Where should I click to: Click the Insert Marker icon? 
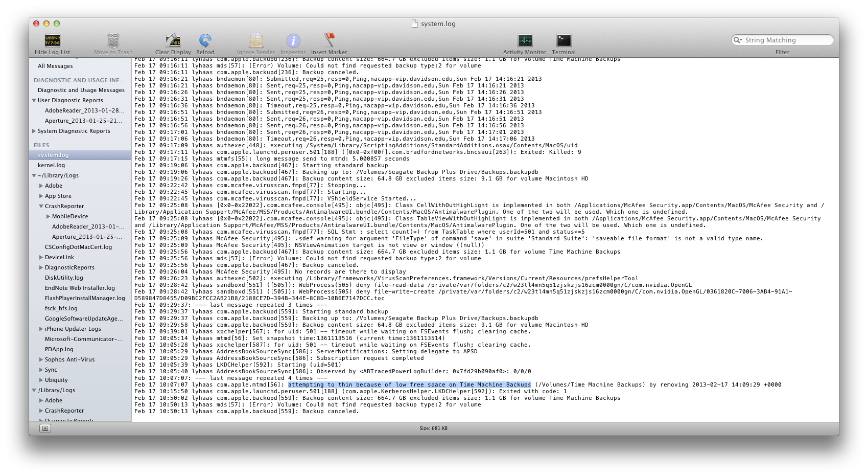329,40
